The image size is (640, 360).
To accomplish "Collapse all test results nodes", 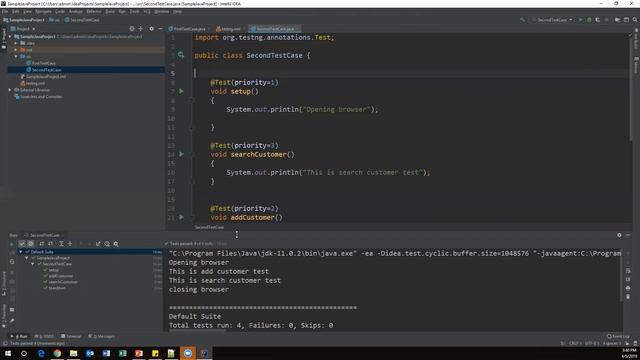I will (70, 244).
